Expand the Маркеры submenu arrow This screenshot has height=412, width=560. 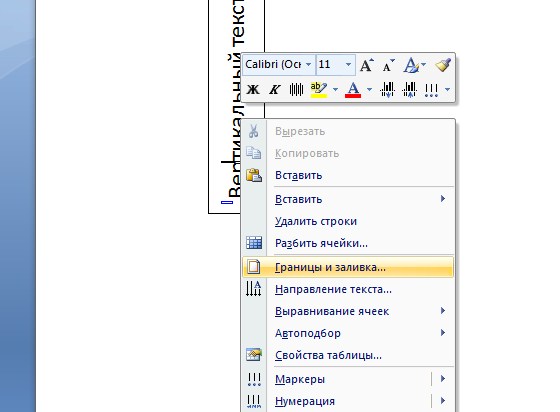tap(443, 379)
